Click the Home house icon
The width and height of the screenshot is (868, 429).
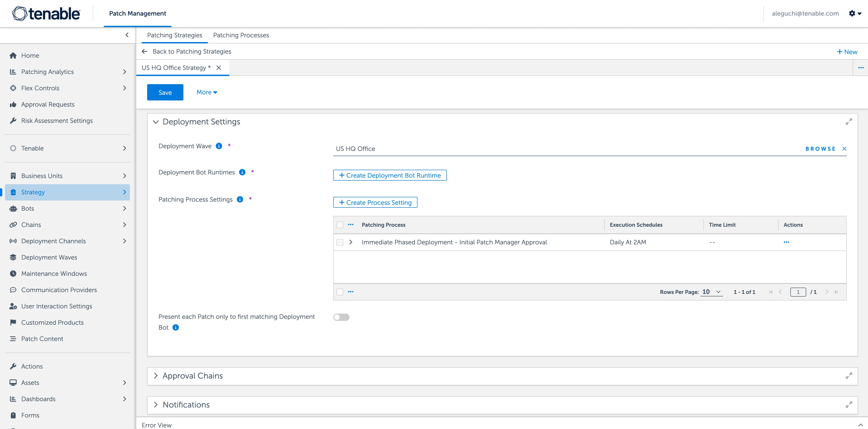pos(13,56)
